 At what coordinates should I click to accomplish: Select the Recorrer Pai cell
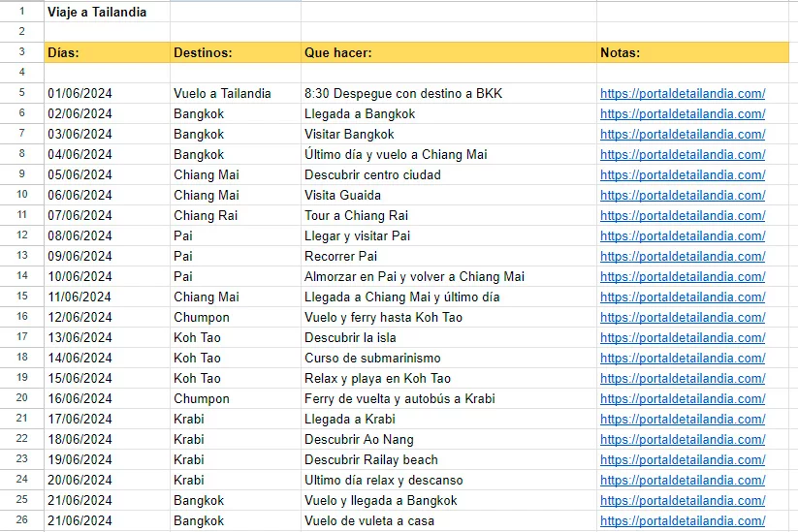pyautogui.click(x=448, y=257)
